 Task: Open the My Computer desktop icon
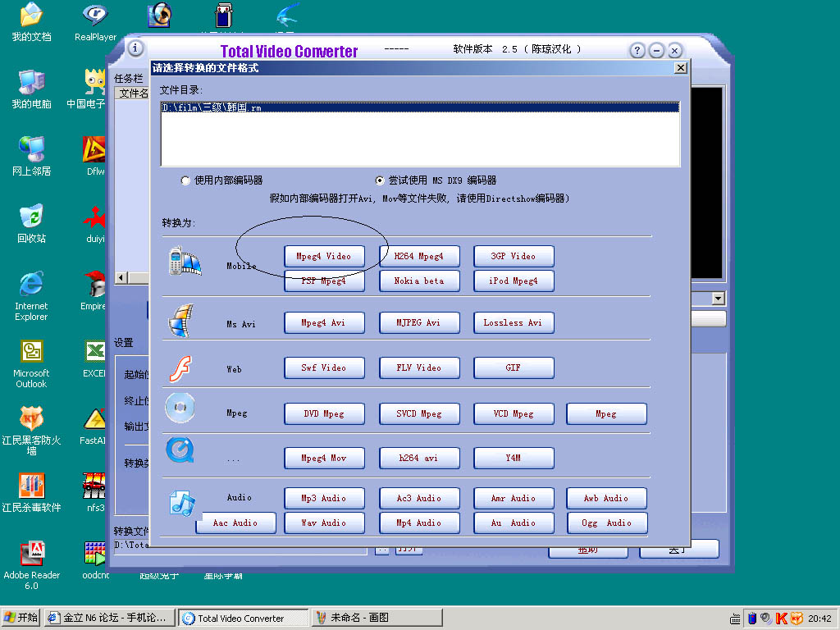[32, 89]
